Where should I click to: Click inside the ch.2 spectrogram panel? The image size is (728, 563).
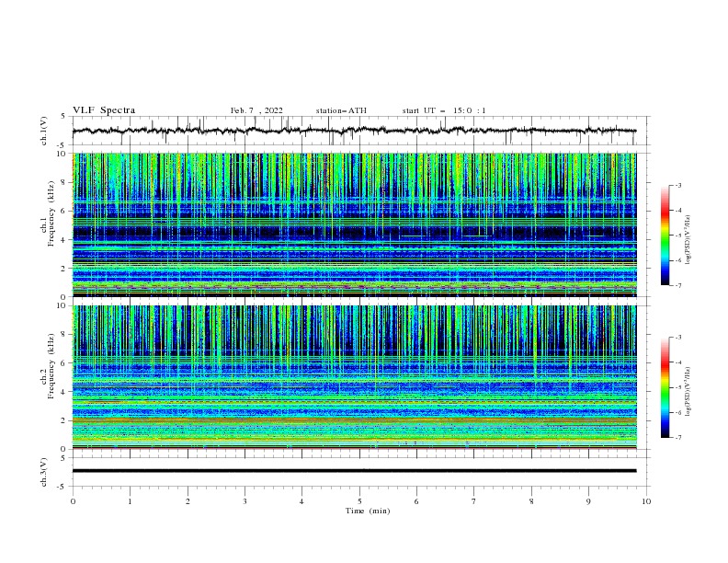click(x=354, y=377)
